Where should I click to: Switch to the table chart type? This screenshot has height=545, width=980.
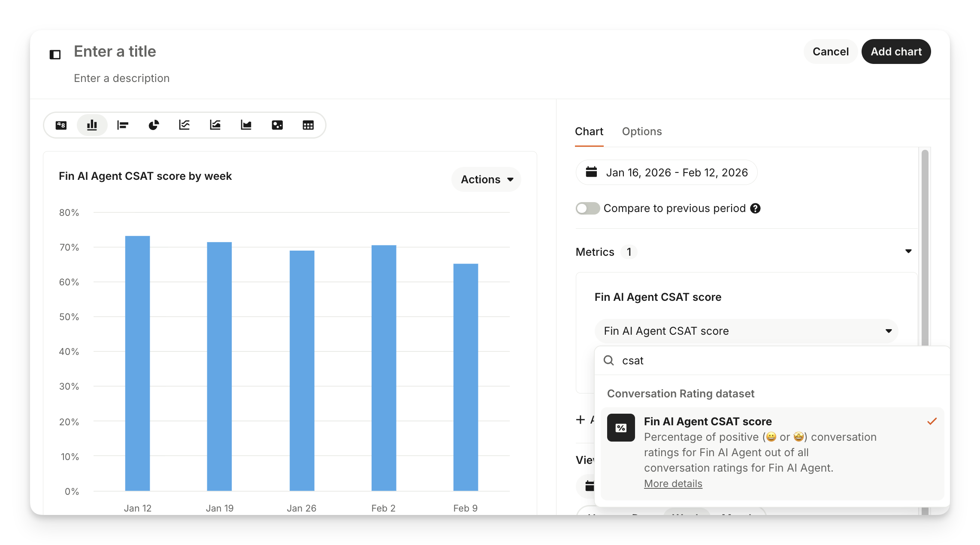tap(308, 125)
